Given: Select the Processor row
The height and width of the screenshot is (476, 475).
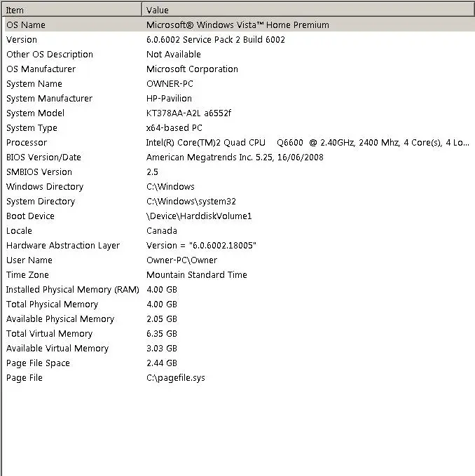Looking at the screenshot, I should coord(27,142).
